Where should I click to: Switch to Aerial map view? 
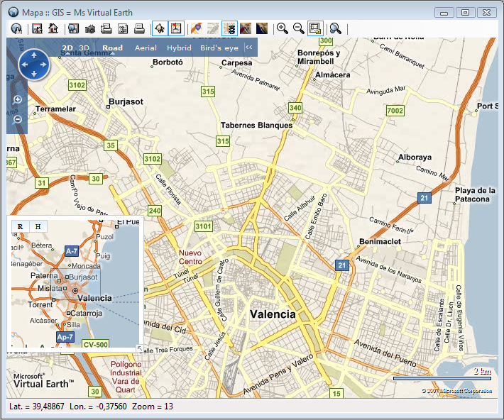(x=146, y=48)
